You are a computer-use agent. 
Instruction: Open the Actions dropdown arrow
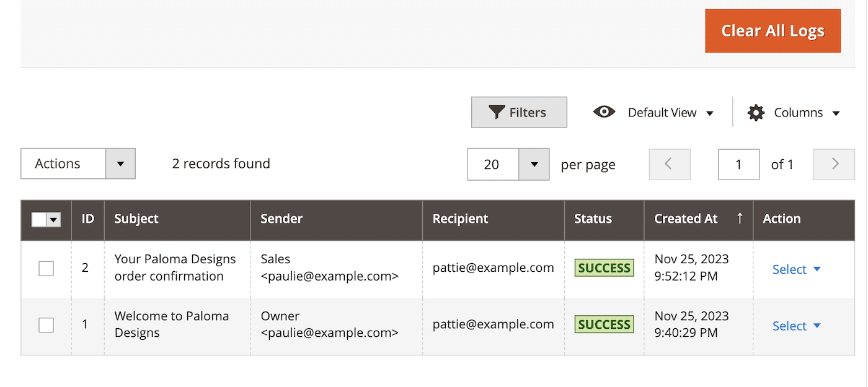122,163
